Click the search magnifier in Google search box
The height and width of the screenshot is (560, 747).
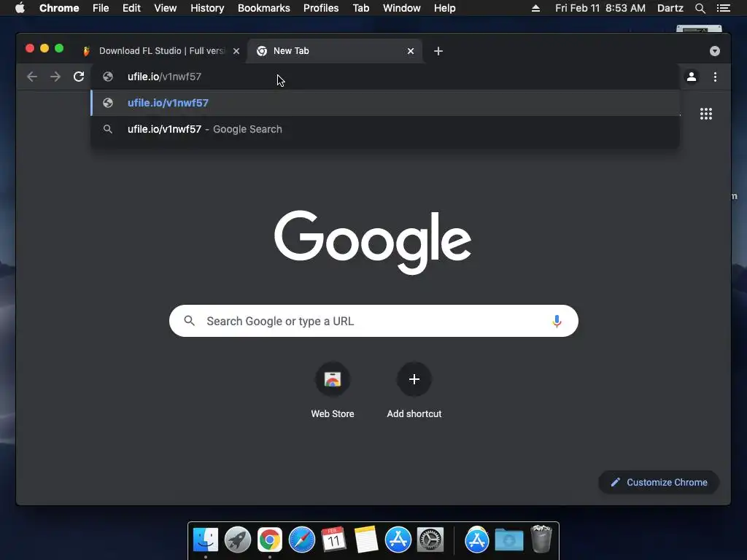(x=190, y=321)
